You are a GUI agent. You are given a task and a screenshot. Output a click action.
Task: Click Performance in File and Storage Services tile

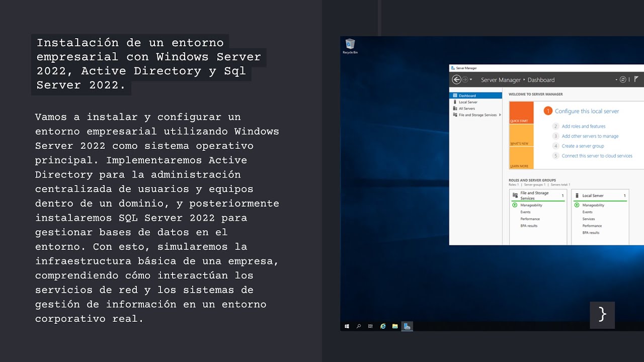[x=530, y=219]
